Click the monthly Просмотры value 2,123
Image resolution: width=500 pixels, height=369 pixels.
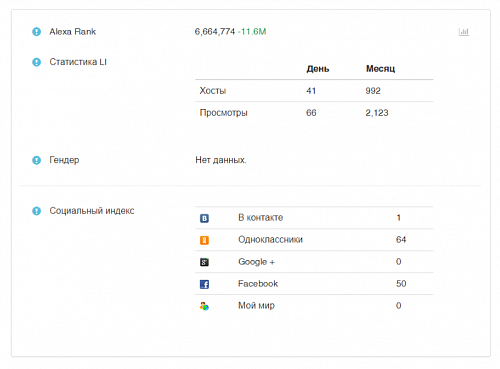[377, 113]
